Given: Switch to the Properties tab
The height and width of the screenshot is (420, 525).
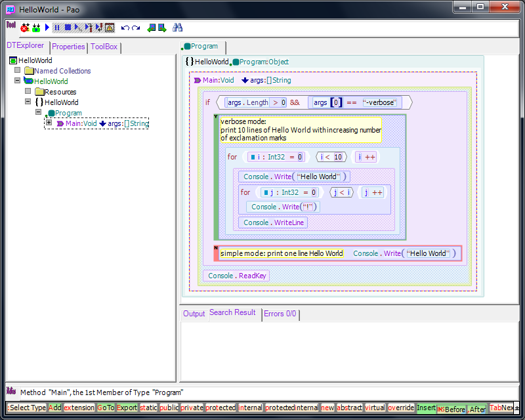Looking at the screenshot, I should point(68,47).
